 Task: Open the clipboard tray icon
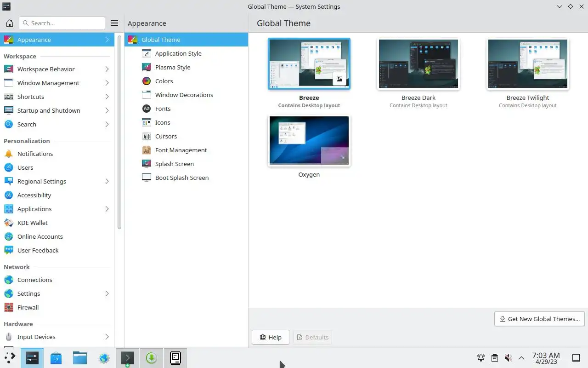(x=494, y=358)
